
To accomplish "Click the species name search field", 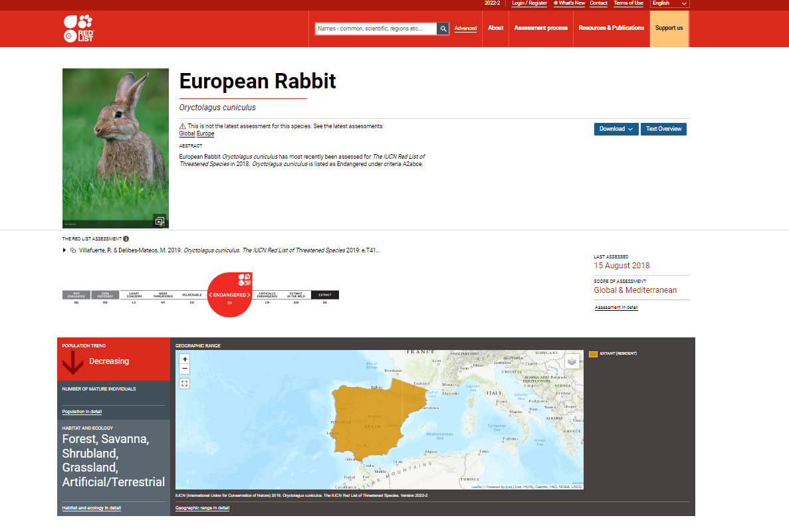I will point(376,29).
